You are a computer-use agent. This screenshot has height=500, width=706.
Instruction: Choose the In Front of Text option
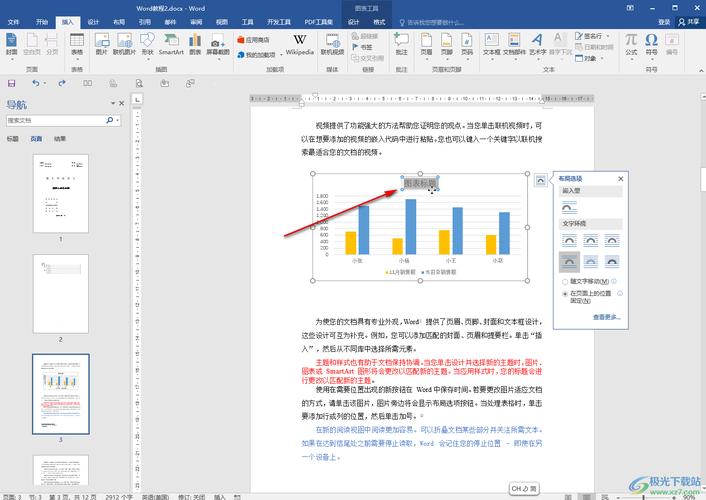(612, 262)
